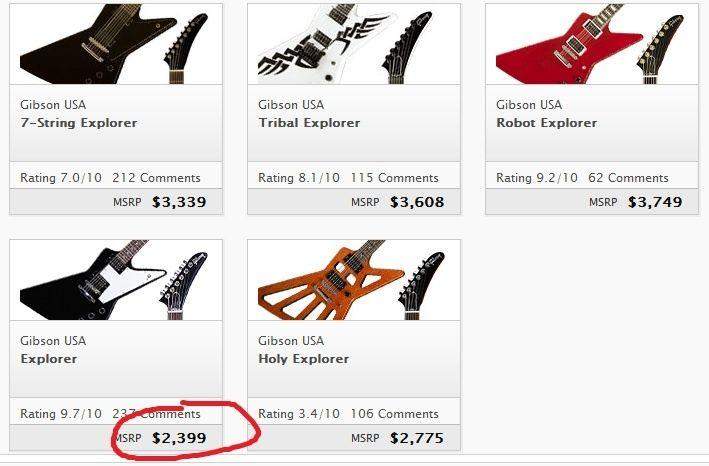Click the circled $2,399 MSRP price
The width and height of the screenshot is (709, 466).
[x=179, y=438]
